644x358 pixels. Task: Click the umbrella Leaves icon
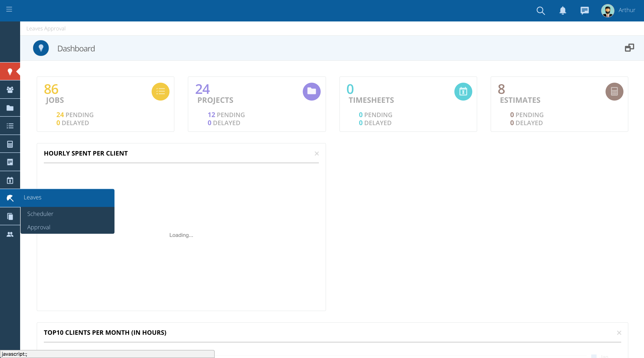click(x=10, y=198)
